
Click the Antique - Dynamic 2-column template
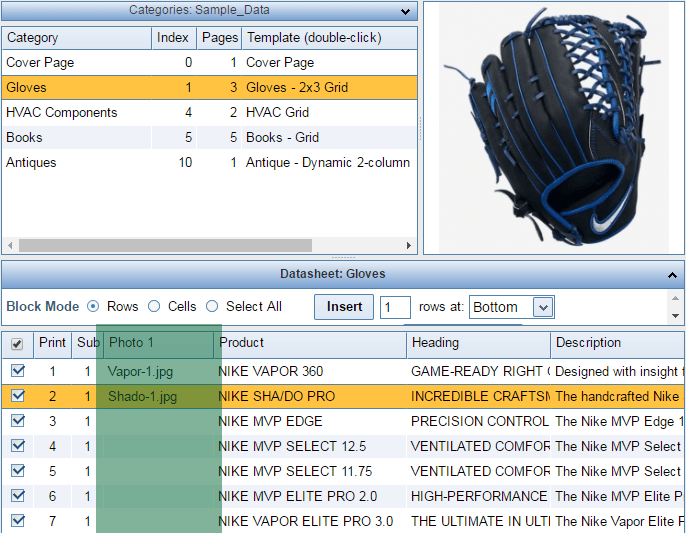click(x=329, y=162)
